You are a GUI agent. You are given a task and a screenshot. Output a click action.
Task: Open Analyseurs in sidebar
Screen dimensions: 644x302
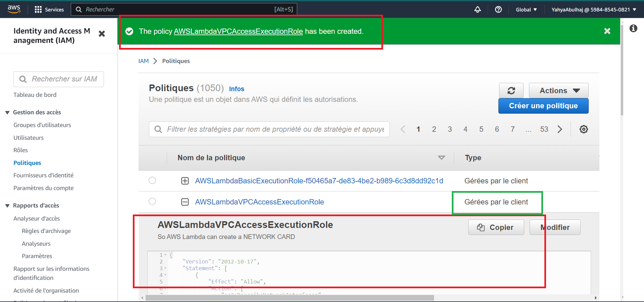[x=36, y=244]
